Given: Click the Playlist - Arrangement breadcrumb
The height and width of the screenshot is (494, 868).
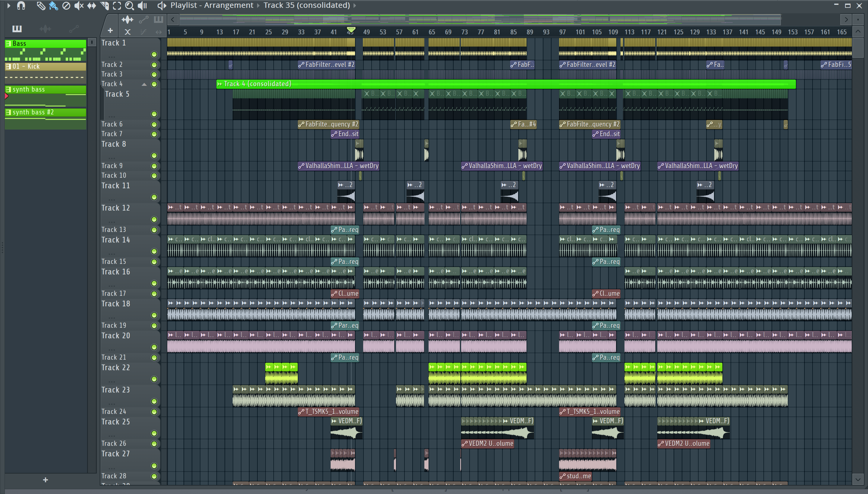Looking at the screenshot, I should click(212, 5).
